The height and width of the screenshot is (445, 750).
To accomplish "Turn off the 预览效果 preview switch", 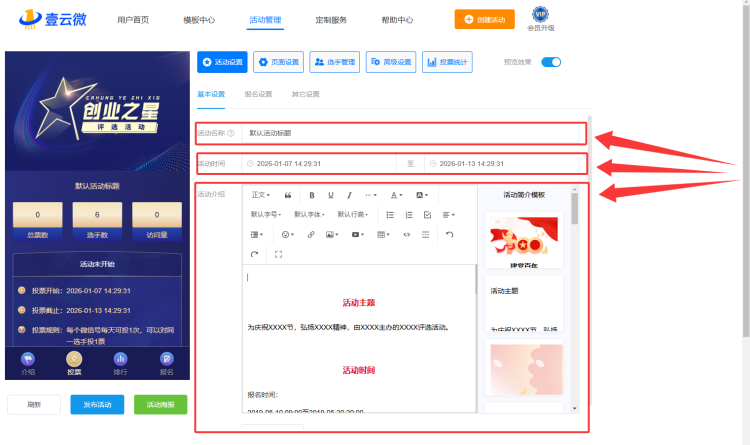I will click(x=551, y=62).
